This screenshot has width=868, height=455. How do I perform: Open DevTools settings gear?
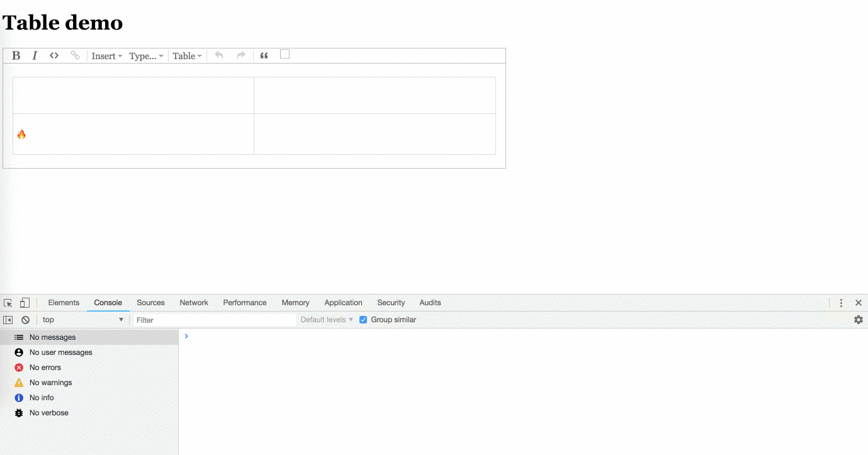(858, 320)
